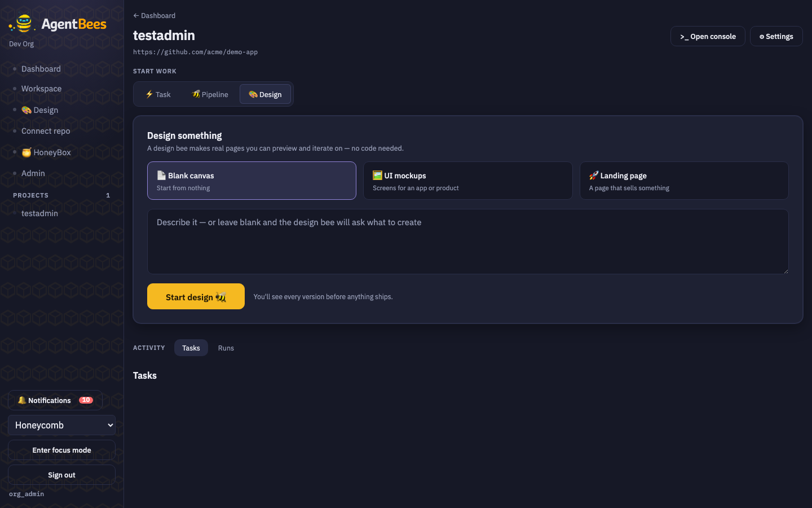Click the Landing page rocket icon
The width and height of the screenshot is (812, 508).
[594, 176]
